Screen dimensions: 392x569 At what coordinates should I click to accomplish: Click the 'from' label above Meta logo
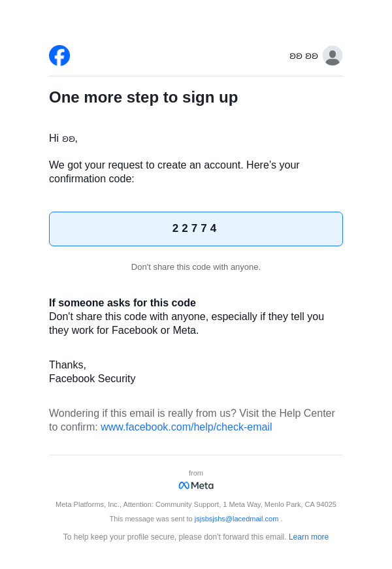point(196,473)
